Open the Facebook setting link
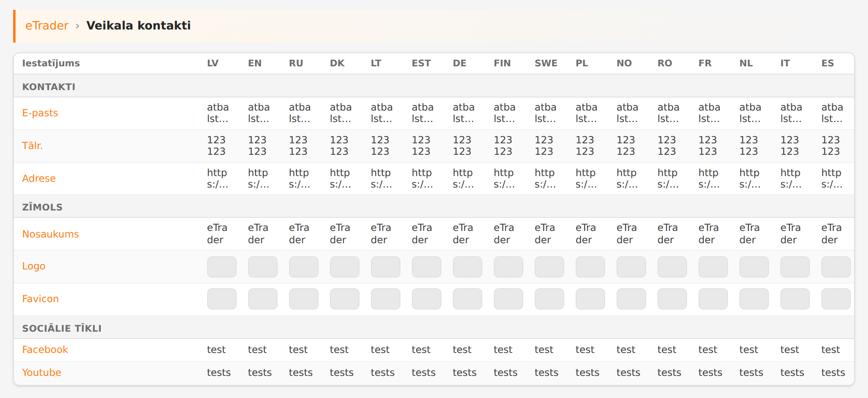The image size is (868, 398). [x=45, y=350]
